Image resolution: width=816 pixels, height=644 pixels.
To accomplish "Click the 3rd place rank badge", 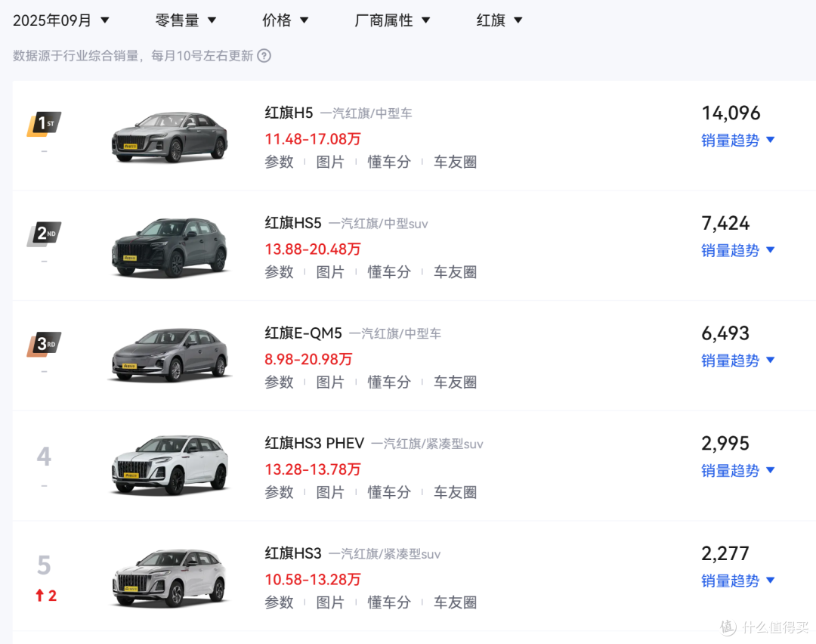I will pos(45,344).
